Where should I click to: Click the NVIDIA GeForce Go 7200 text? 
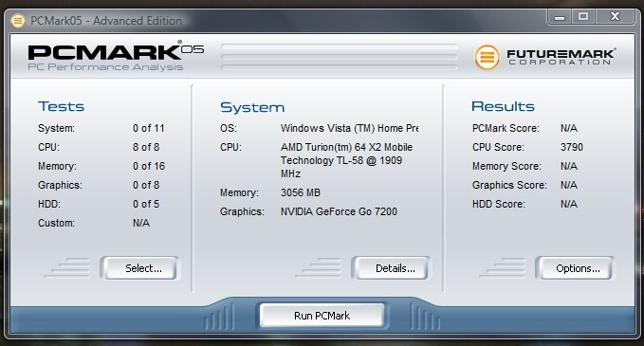tap(339, 211)
